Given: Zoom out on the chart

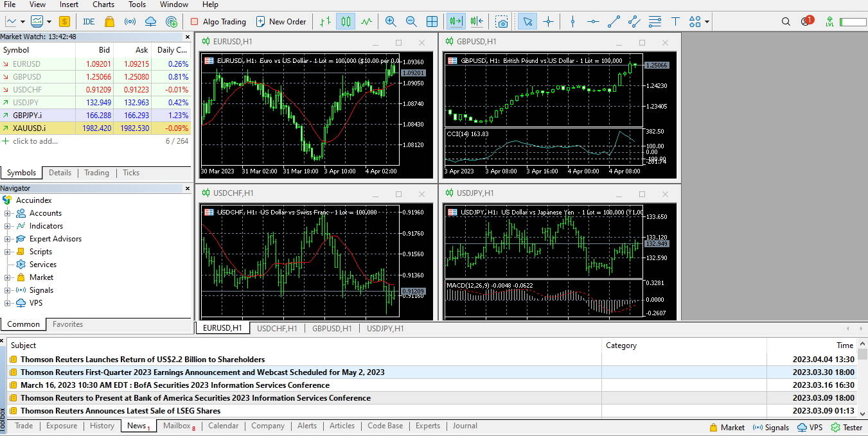Looking at the screenshot, I should tap(411, 21).
